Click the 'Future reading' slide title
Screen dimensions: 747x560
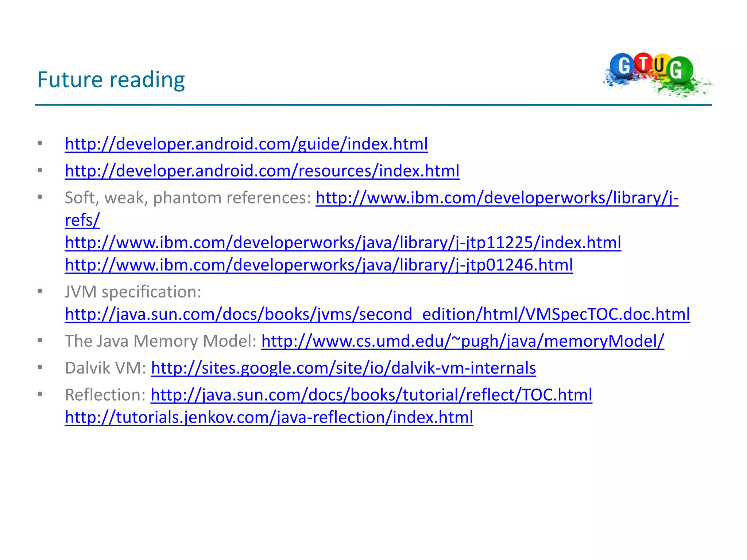pyautogui.click(x=111, y=80)
